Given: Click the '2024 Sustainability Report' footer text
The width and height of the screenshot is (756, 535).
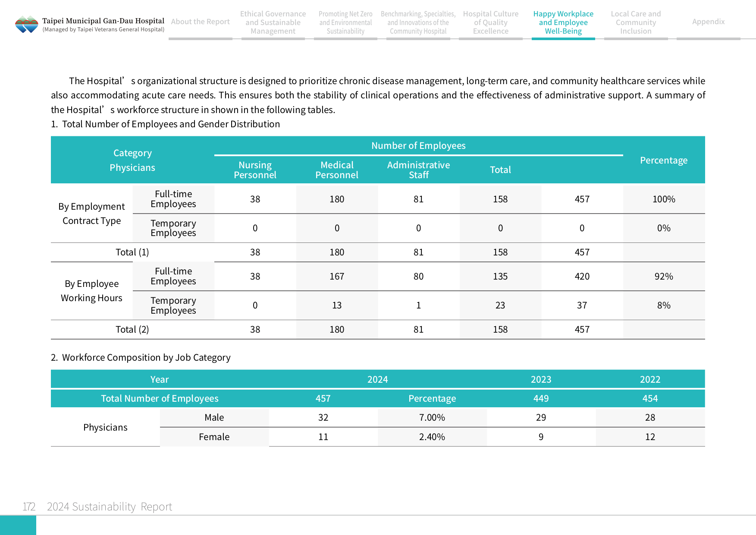Looking at the screenshot, I should coord(110,507).
